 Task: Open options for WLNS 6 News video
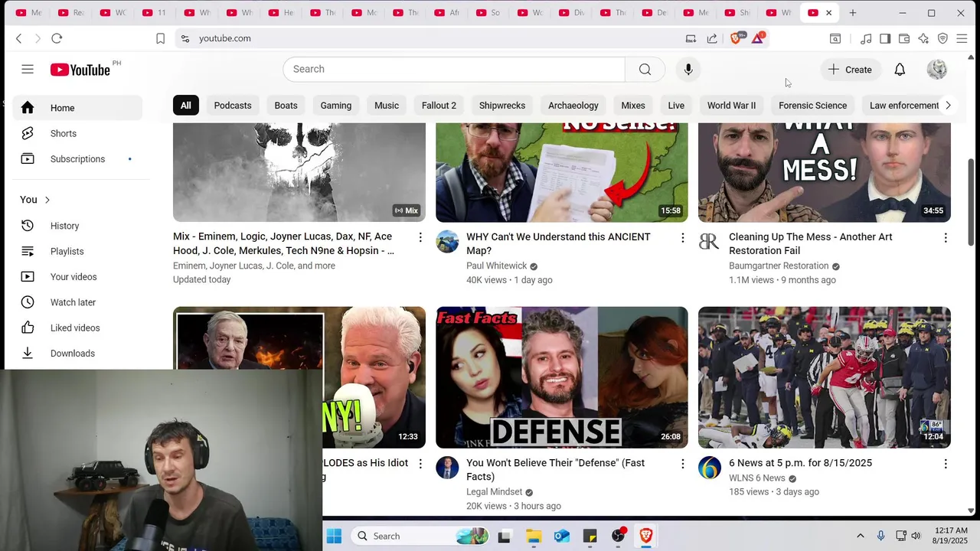pos(946,464)
